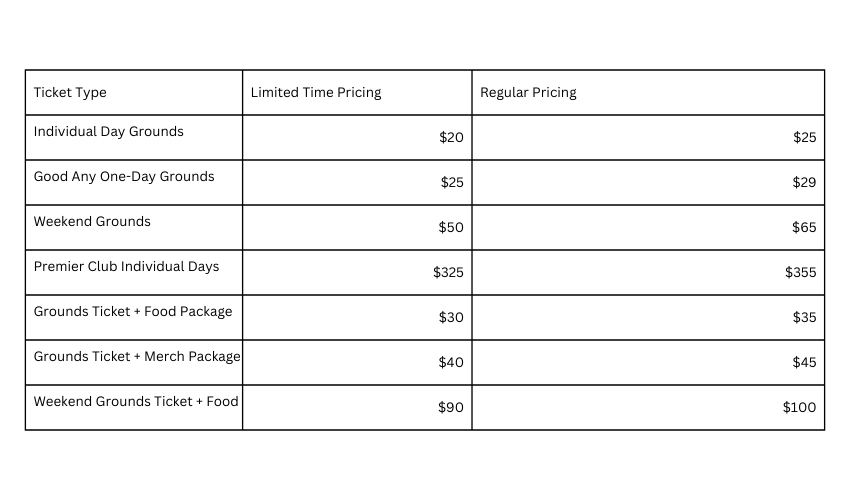Click the Good Any One-Day Grounds cell

124,176
